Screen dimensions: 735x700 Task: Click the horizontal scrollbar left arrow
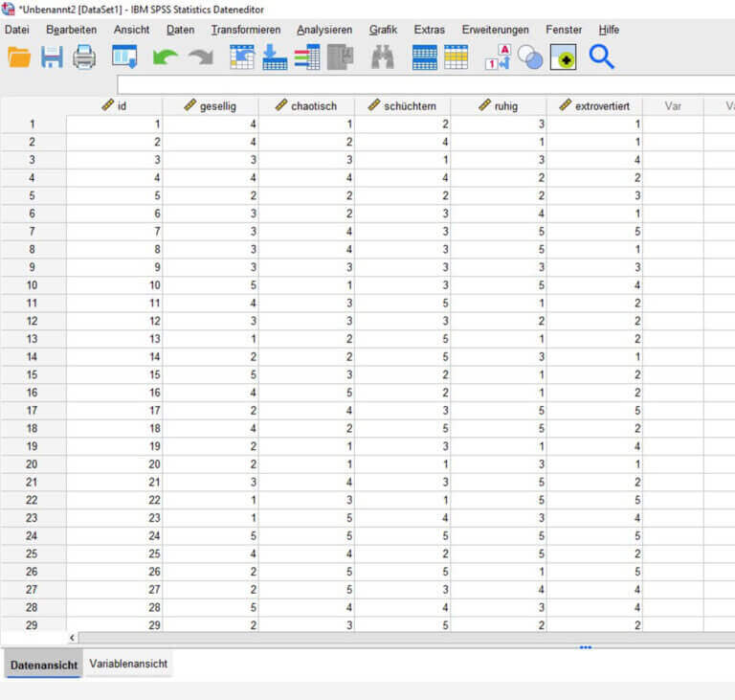click(73, 637)
